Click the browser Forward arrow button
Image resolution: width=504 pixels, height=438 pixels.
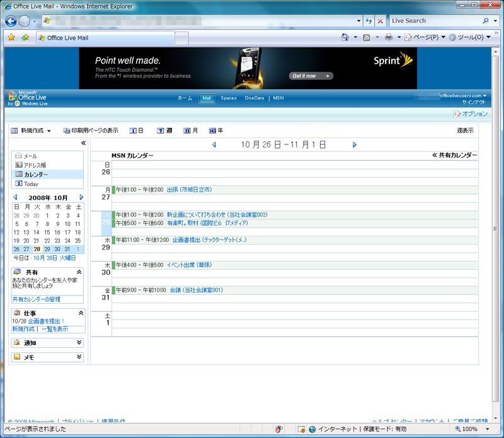click(x=25, y=21)
